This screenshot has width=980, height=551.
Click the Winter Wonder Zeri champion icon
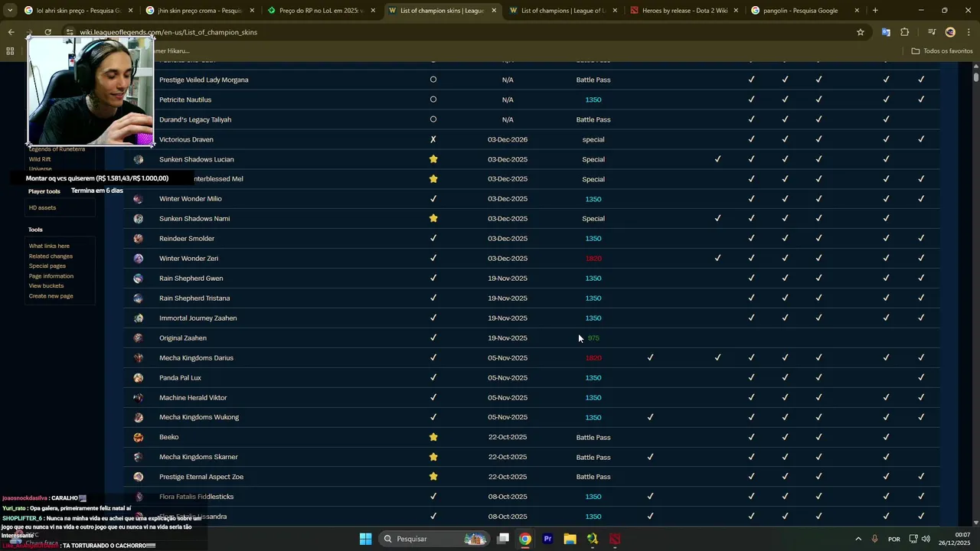(138, 259)
